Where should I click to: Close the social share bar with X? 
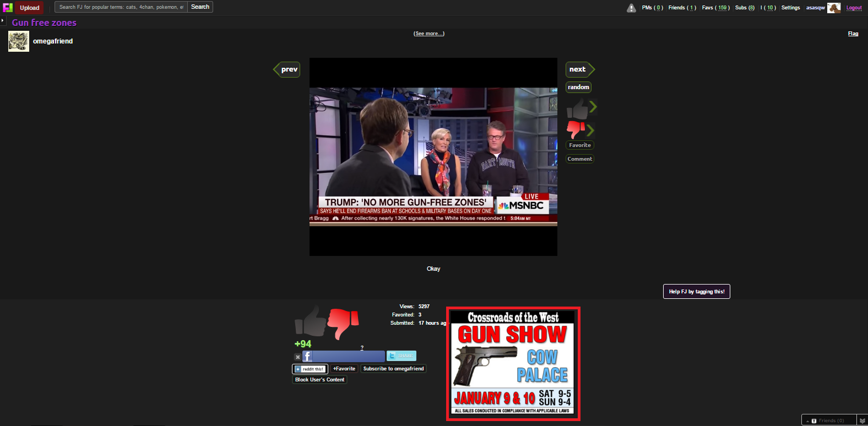pos(297,357)
